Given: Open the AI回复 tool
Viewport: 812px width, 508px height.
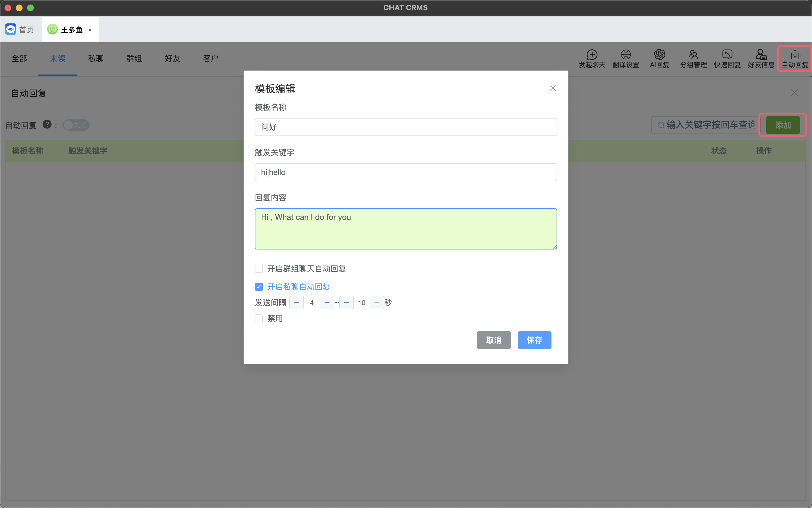Looking at the screenshot, I should point(659,59).
